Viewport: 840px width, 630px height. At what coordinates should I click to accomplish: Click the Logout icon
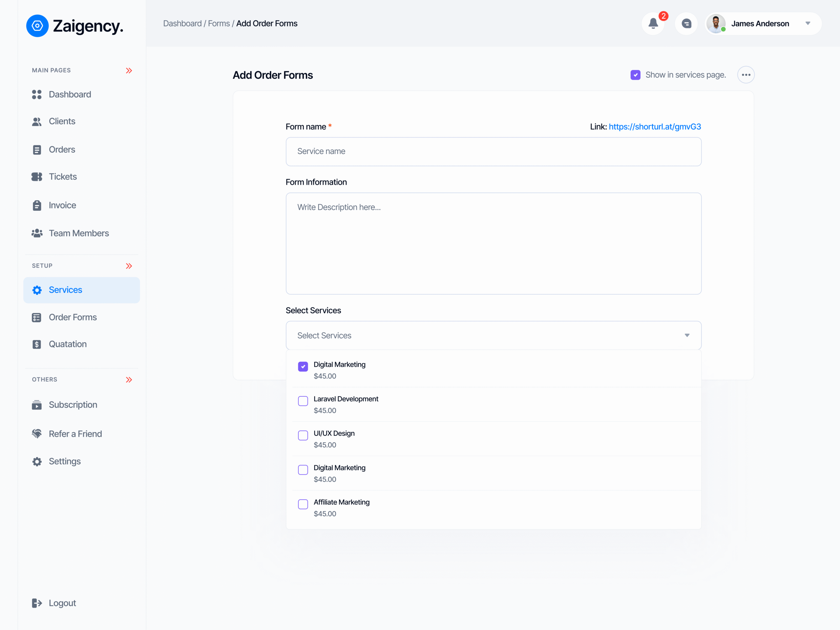coord(37,603)
